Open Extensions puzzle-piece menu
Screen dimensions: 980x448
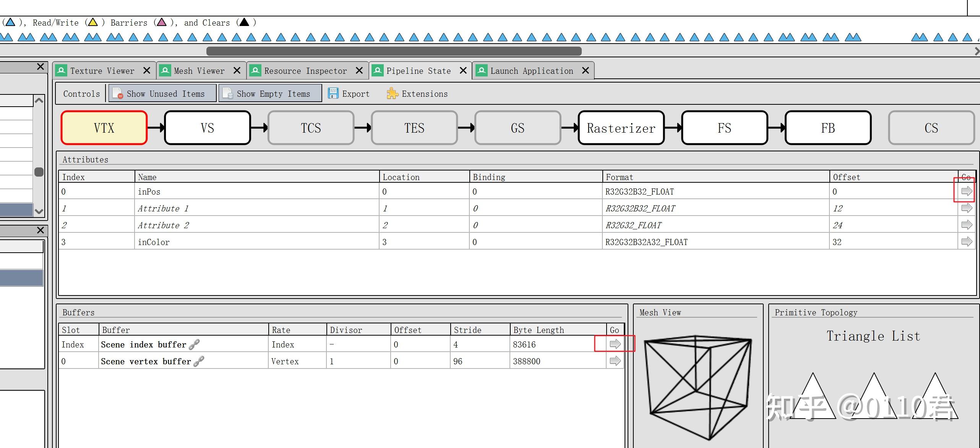pos(392,94)
